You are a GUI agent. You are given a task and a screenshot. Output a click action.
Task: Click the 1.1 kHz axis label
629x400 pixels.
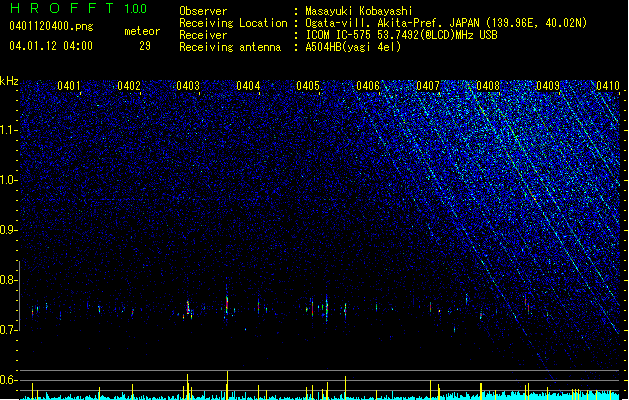click(x=8, y=130)
